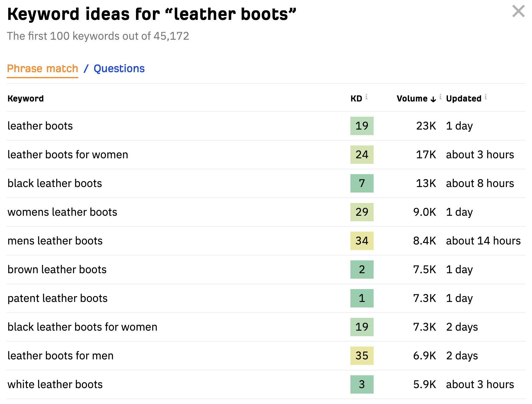Image resolution: width=532 pixels, height=404 pixels.
Task: Click the KD badge for "brown leather boots"
Action: 362,270
